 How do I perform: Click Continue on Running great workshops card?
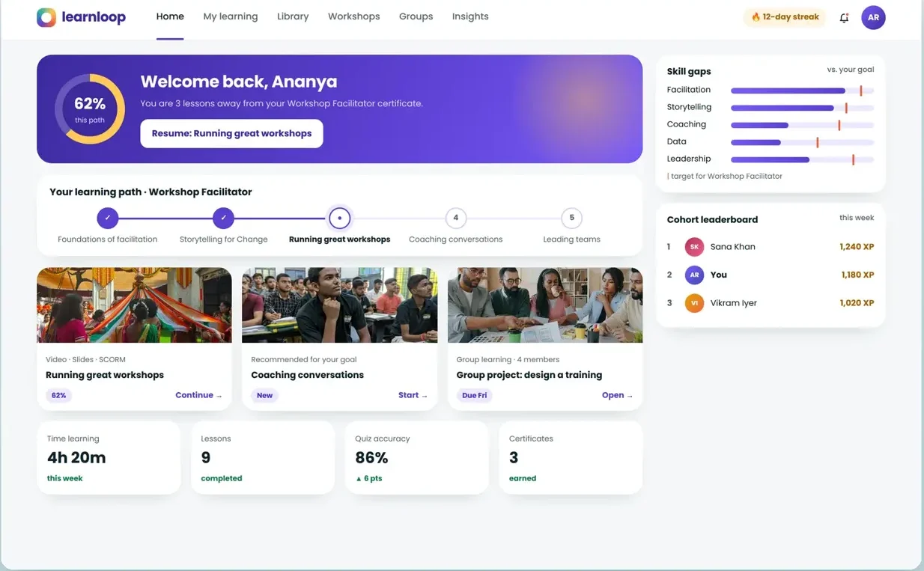click(198, 395)
